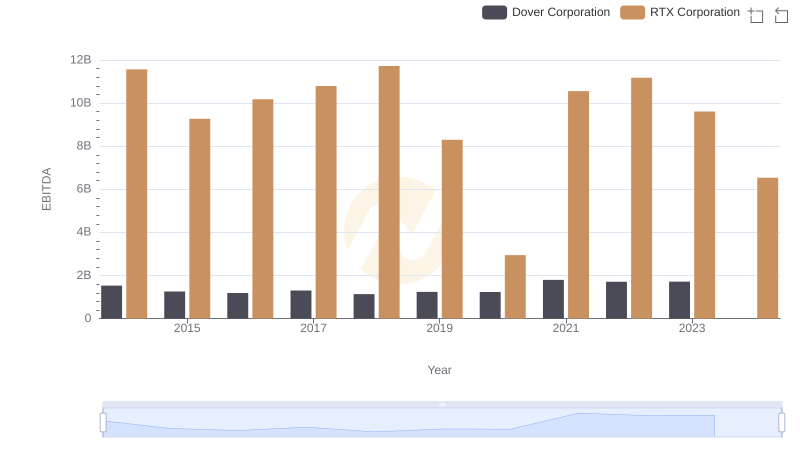Click the Dover bar for 2014

[x=112, y=302]
